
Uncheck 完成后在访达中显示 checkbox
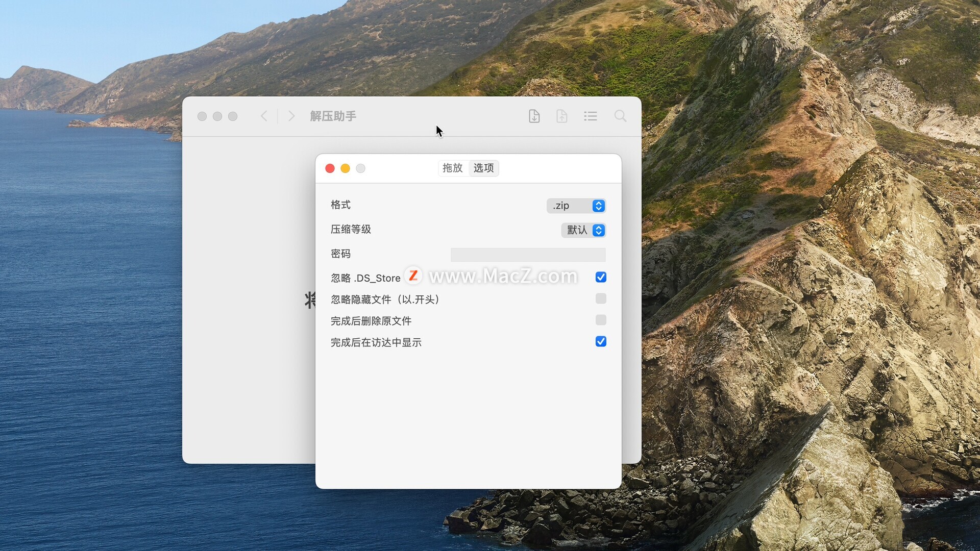[x=601, y=341]
